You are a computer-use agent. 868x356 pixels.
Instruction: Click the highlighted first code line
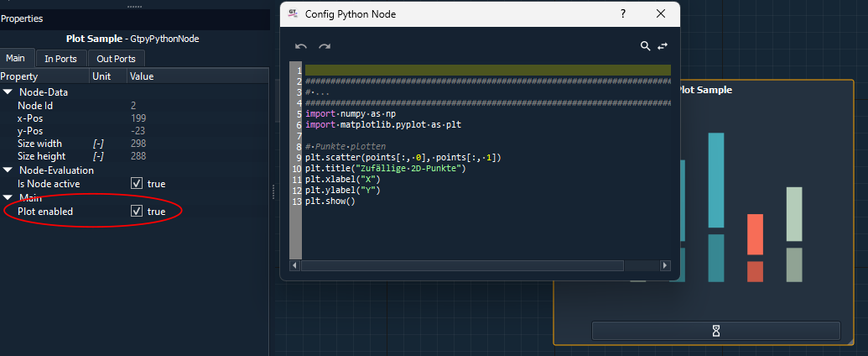click(488, 71)
